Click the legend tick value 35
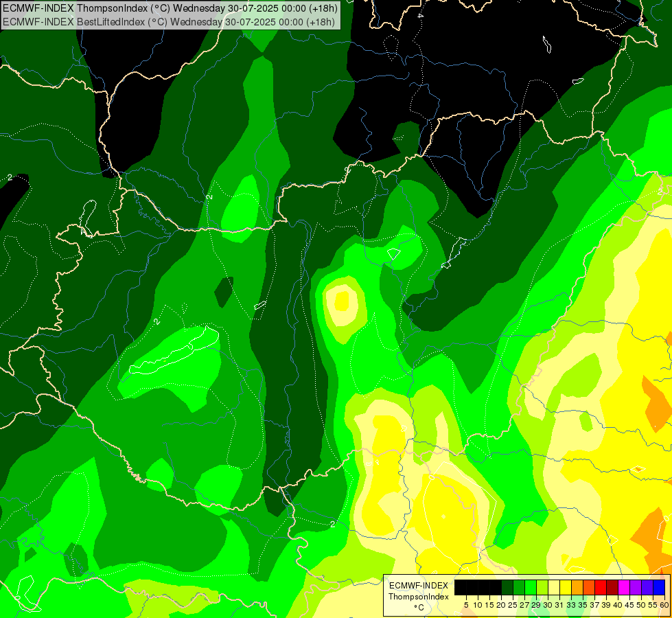The image size is (672, 618). (x=583, y=605)
